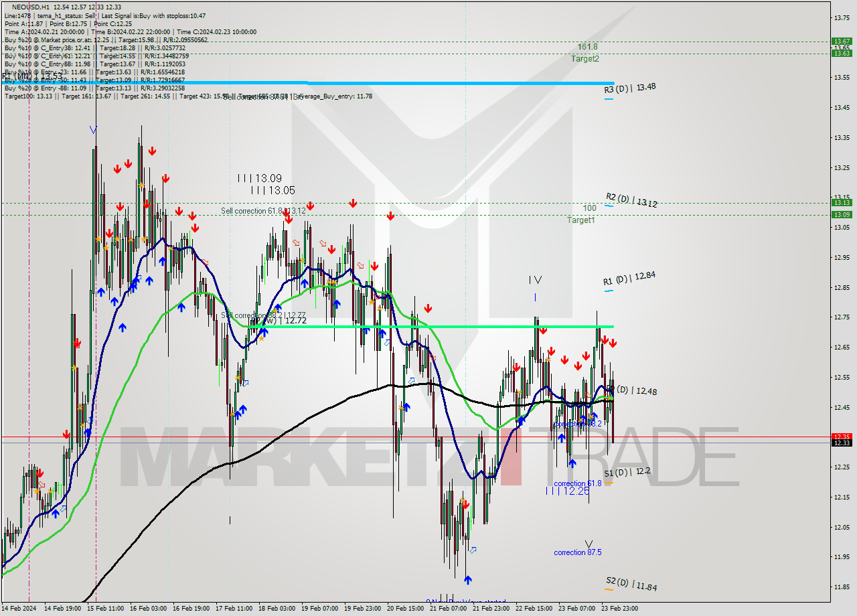857x616 pixels.
Task: Click the '21 Feb 07:00' date axis label
Action: pyautogui.click(x=448, y=609)
